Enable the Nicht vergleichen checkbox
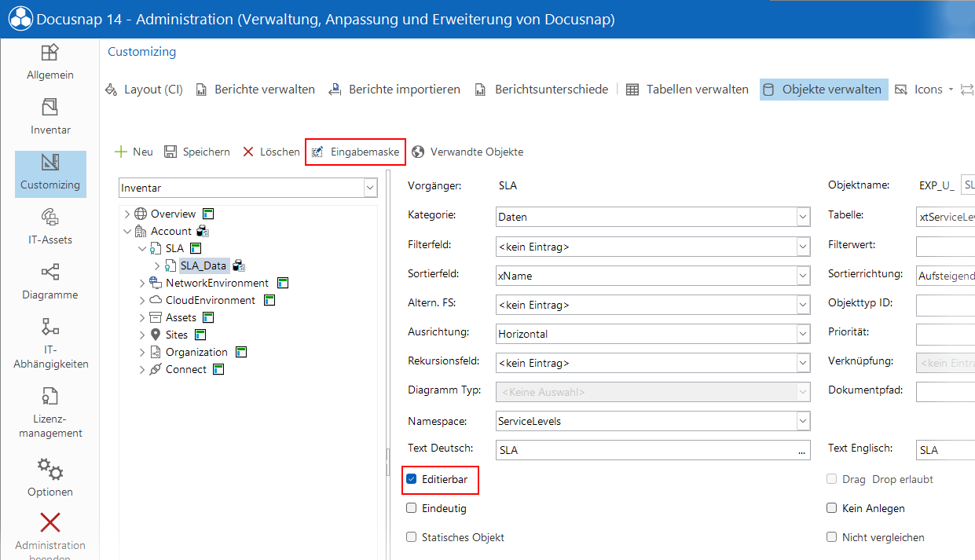 pyautogui.click(x=832, y=537)
